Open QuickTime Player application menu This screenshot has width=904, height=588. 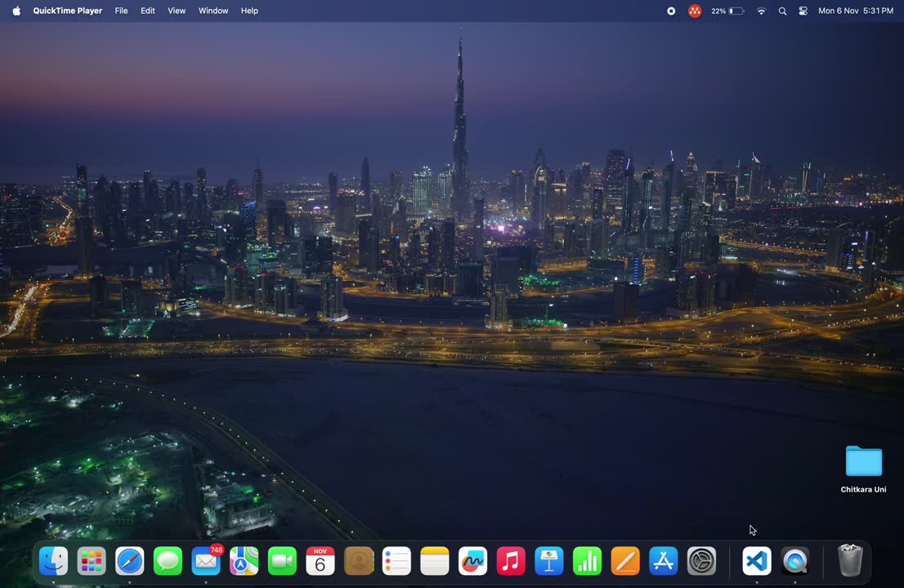pyautogui.click(x=68, y=11)
